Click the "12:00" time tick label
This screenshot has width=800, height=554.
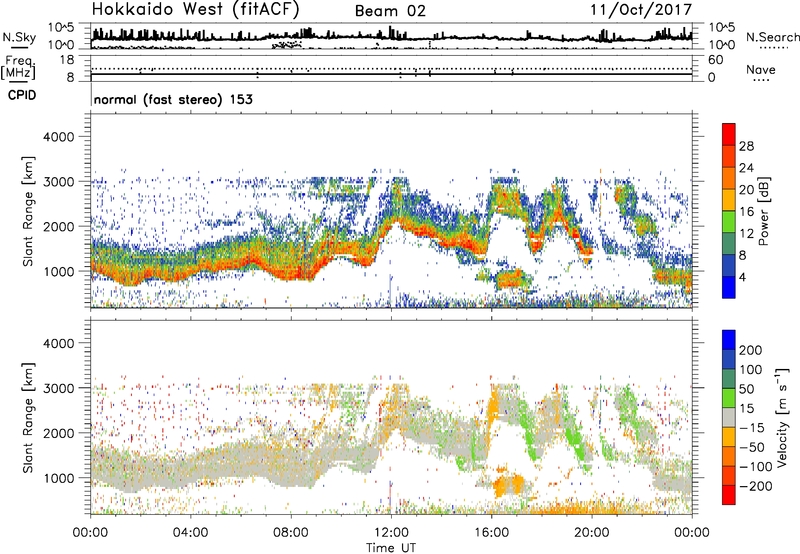tap(391, 533)
